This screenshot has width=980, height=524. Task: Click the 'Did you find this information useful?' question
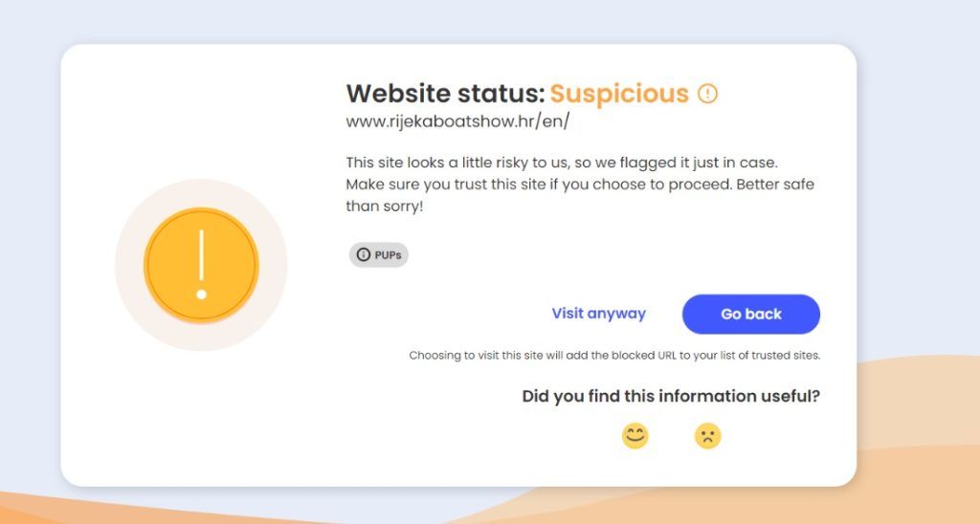[671, 396]
